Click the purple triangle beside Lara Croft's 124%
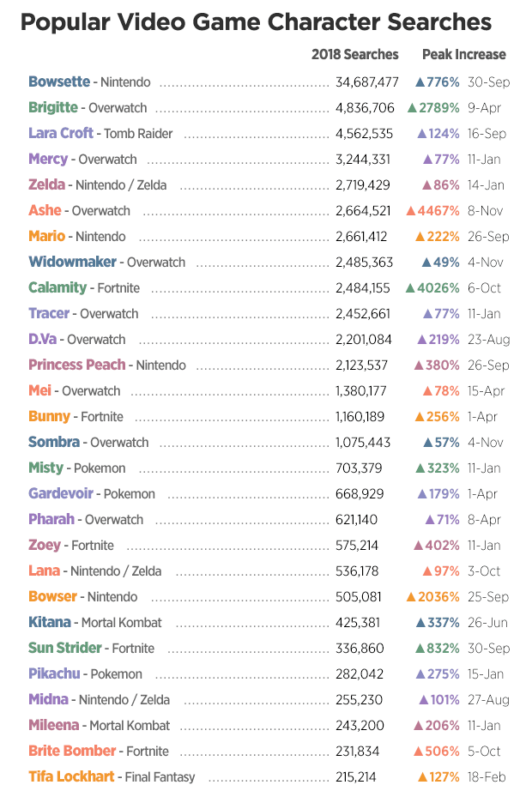The width and height of the screenshot is (532, 797). click(422, 134)
